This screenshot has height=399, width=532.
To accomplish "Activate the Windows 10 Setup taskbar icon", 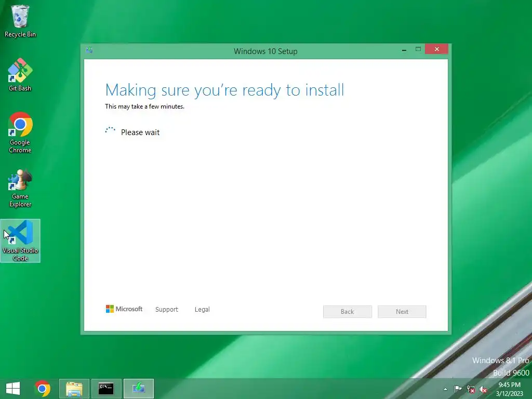I will [x=138, y=389].
